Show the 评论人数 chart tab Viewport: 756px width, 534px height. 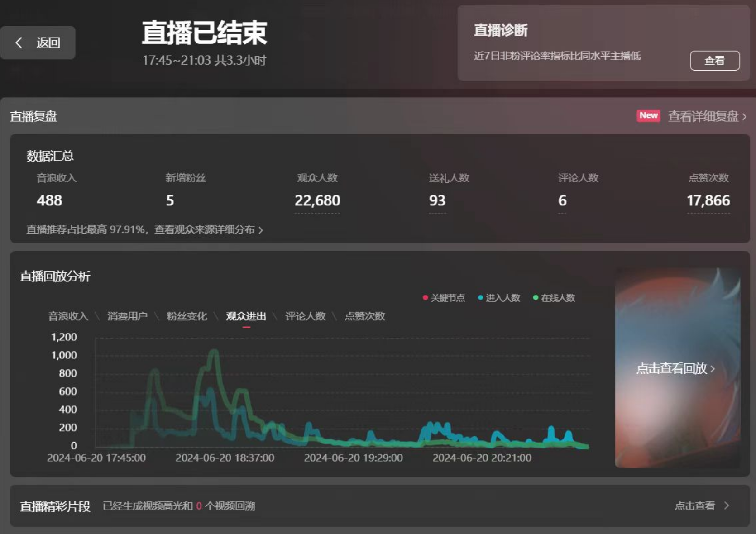[305, 316]
